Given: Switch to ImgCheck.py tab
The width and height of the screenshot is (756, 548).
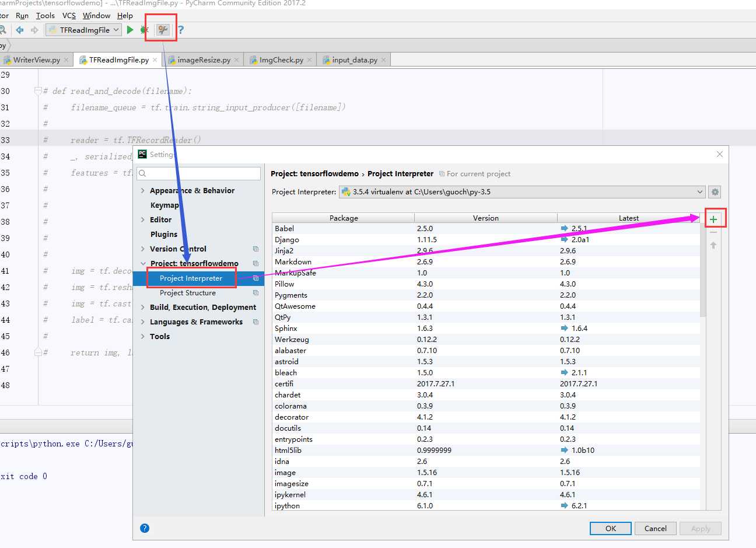Looking at the screenshot, I should [x=281, y=60].
